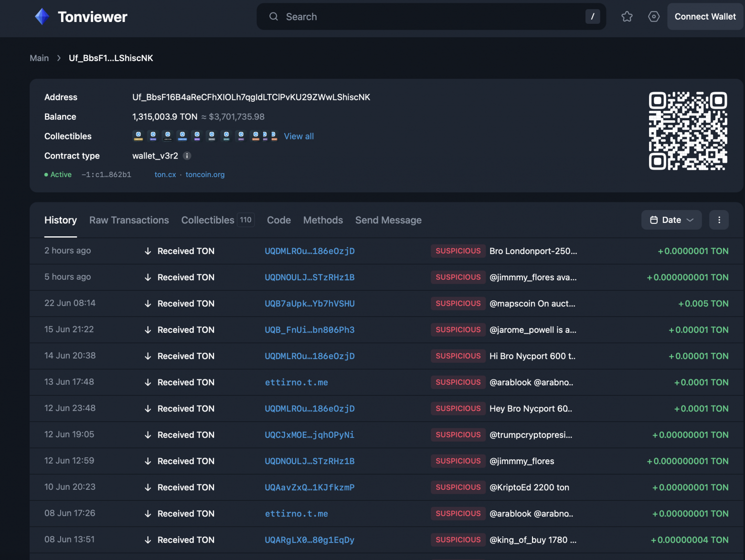This screenshot has width=745, height=560.
Task: Click SUSPICIOUS badge in the @mapscoin row
Action: point(458,304)
